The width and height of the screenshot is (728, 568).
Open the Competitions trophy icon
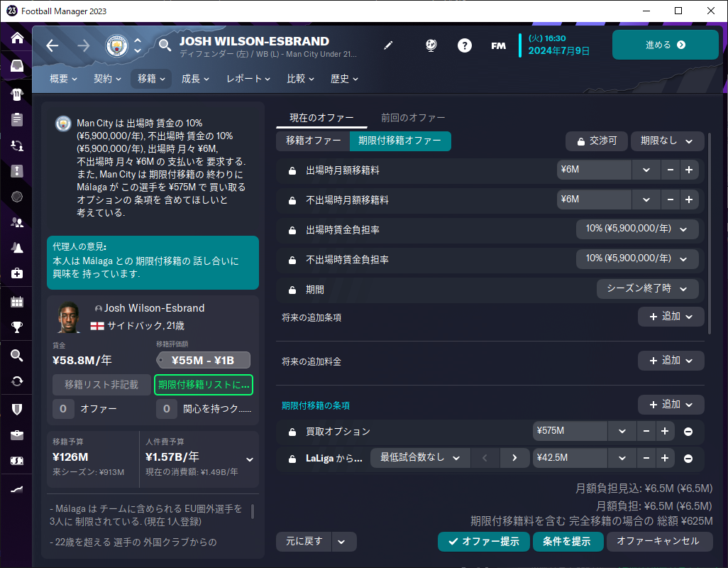(17, 327)
